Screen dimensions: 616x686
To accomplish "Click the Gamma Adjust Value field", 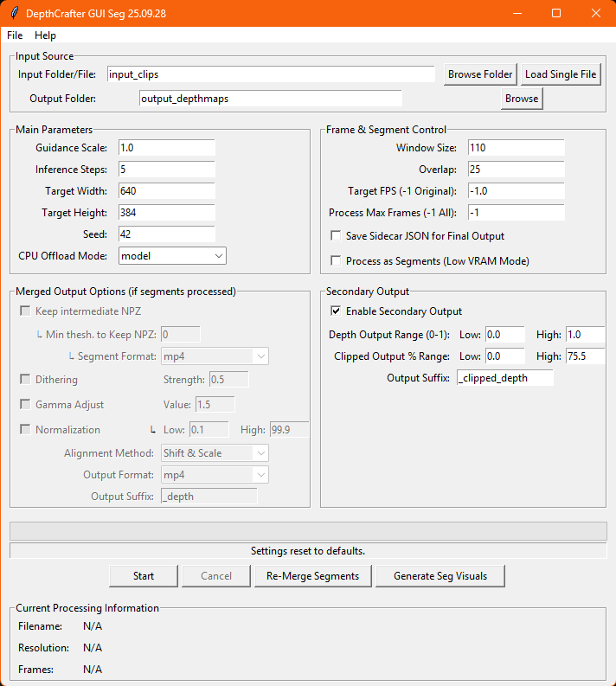I will 215,404.
